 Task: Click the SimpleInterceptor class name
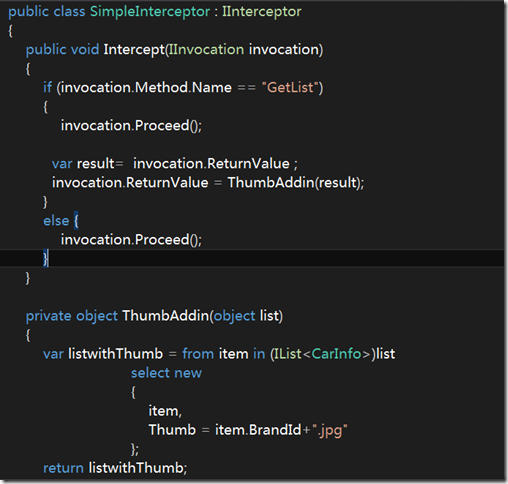(x=150, y=12)
